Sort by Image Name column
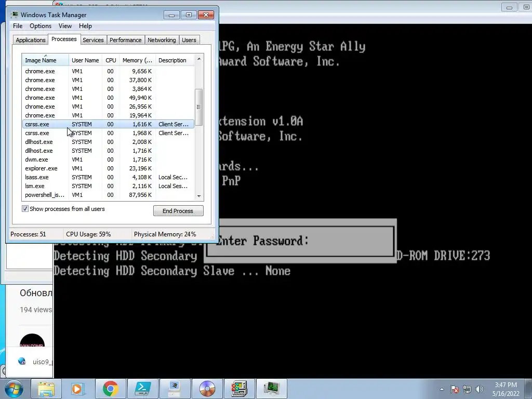 [46, 60]
